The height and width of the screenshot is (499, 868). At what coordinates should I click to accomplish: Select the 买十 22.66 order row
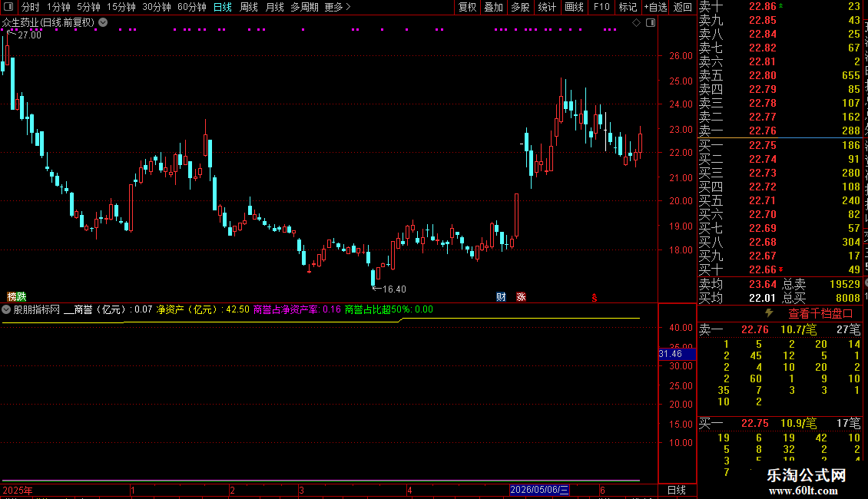tap(780, 269)
